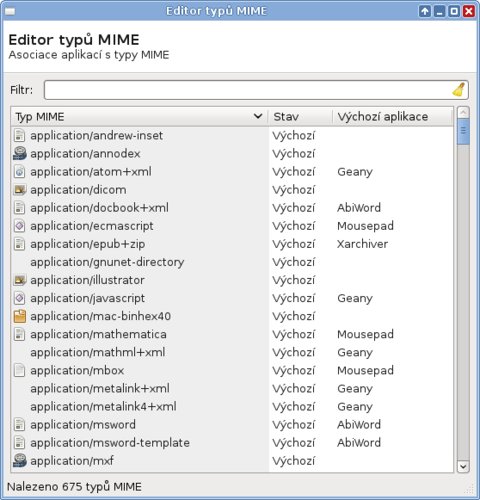Sort by Typ MIME column header arrow
This screenshot has width=480, height=500.
(258, 116)
